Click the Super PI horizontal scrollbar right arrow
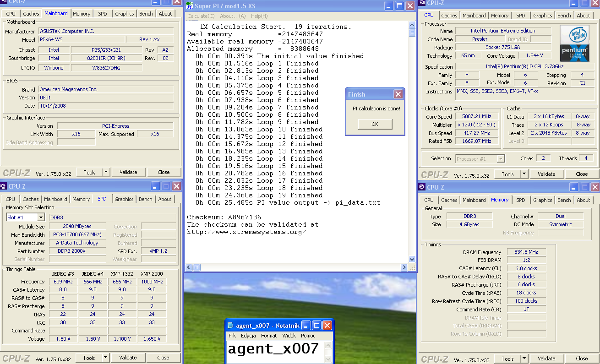600x364 pixels. [404, 267]
